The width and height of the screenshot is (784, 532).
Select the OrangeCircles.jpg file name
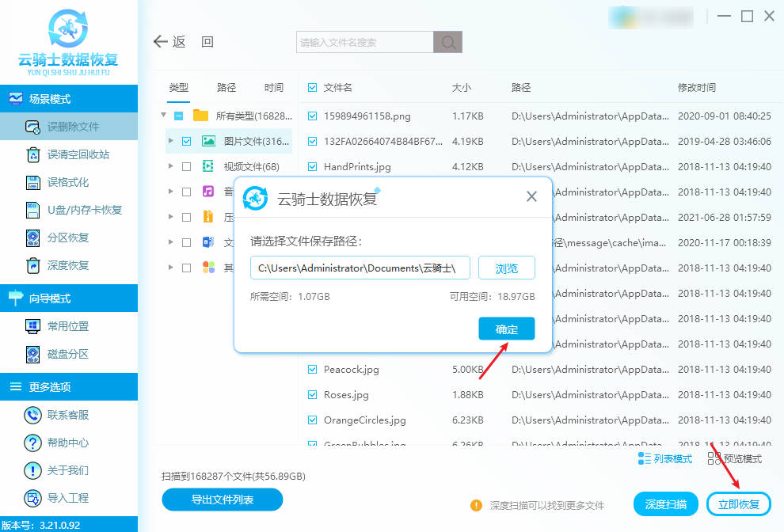(x=364, y=420)
